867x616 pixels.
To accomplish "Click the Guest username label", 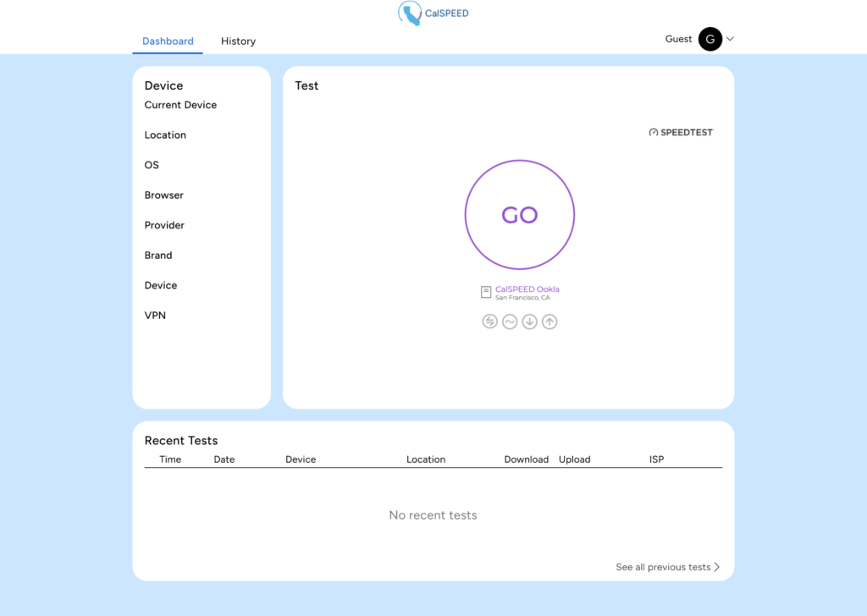I will point(678,39).
